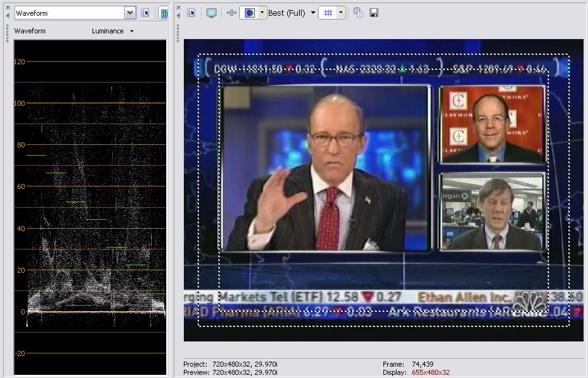Click the arrow below the scopes close button
This screenshot has height=378, width=588.
point(8,15)
